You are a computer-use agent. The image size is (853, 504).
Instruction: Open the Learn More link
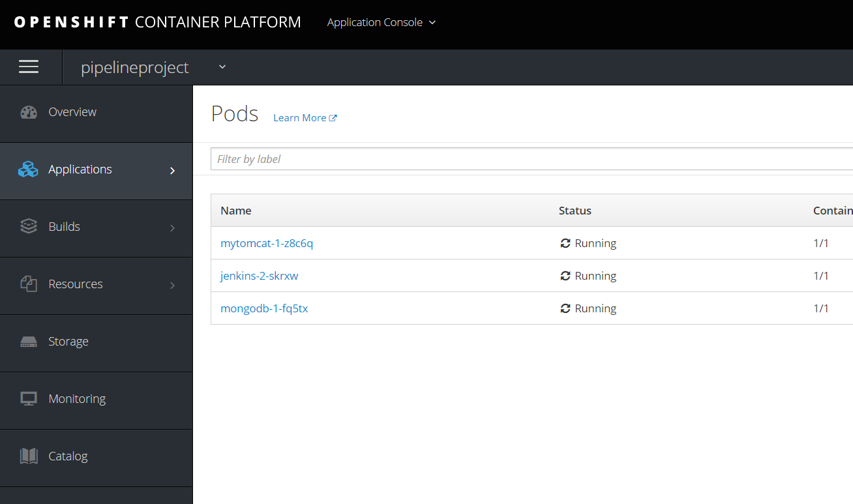[305, 118]
